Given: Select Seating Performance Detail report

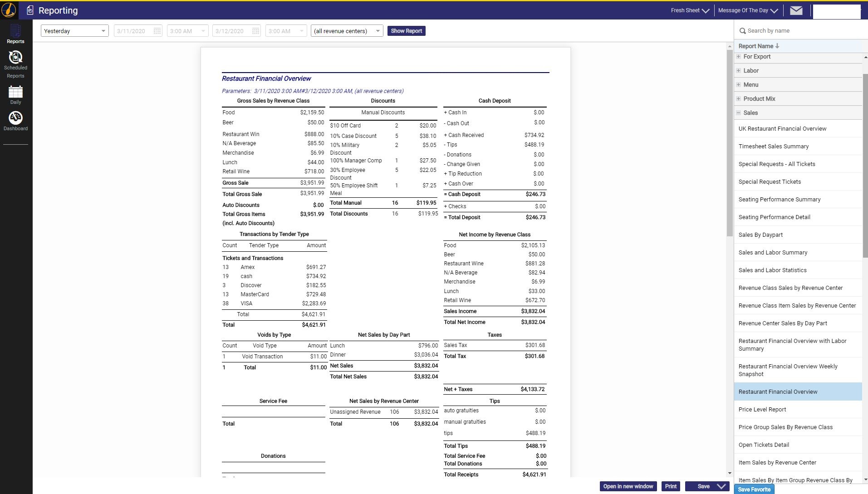Looking at the screenshot, I should (x=798, y=217).
